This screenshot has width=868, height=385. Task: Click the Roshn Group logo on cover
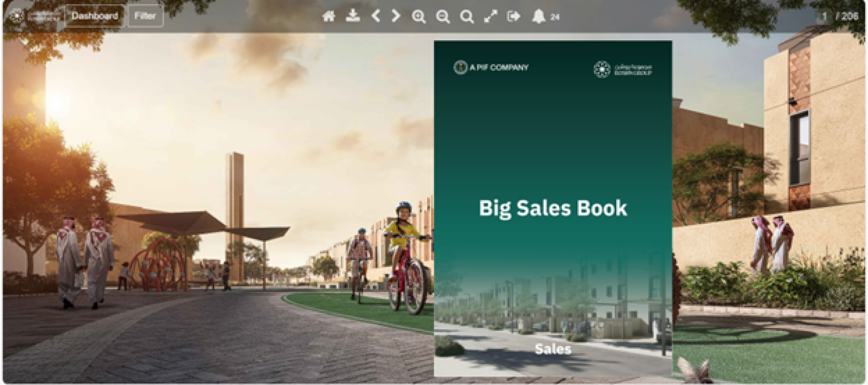click(x=623, y=69)
